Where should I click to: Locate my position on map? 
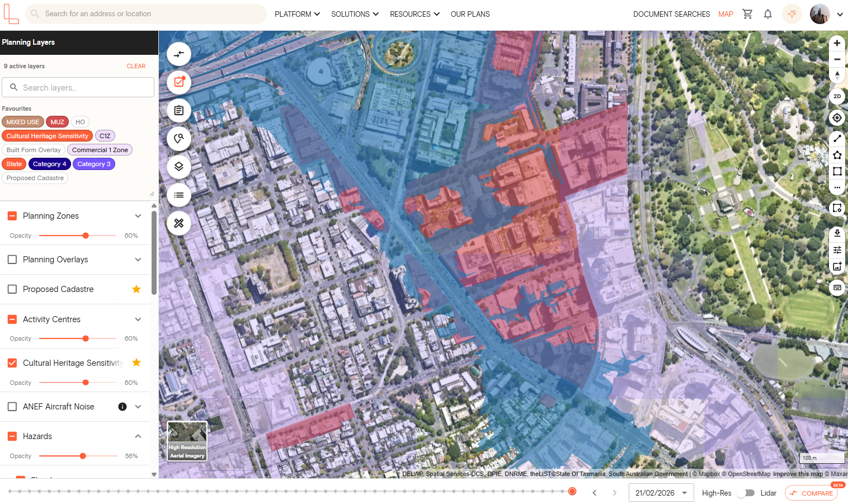pos(837,117)
